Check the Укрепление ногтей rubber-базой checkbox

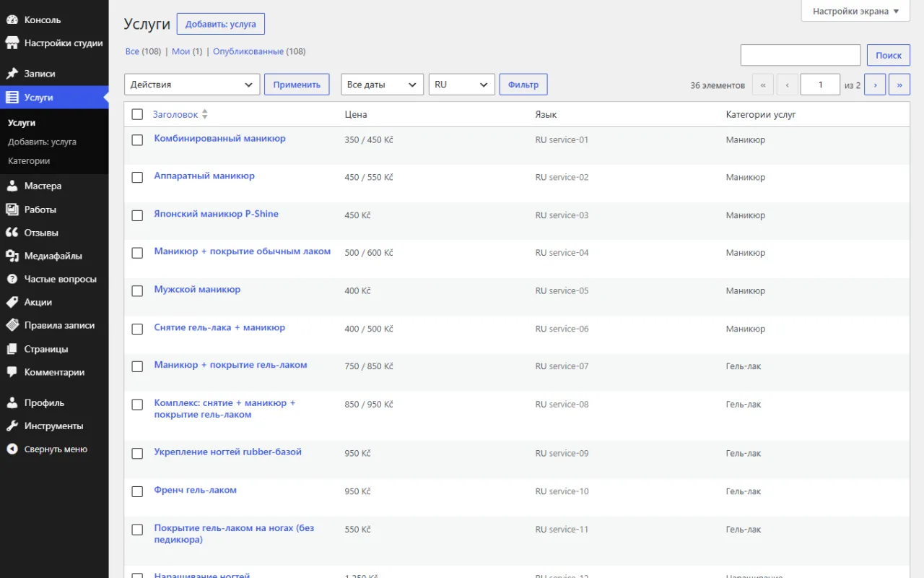point(137,453)
